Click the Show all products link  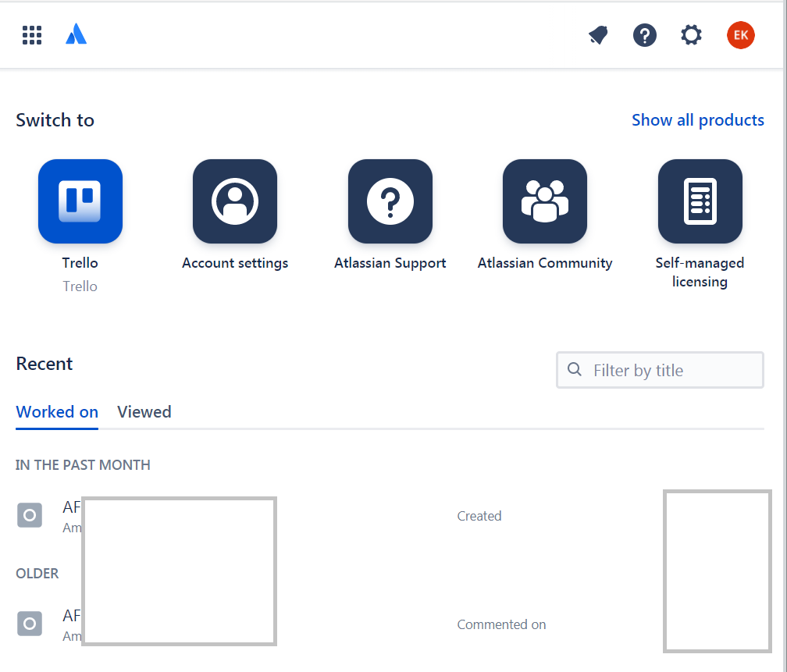coord(698,120)
